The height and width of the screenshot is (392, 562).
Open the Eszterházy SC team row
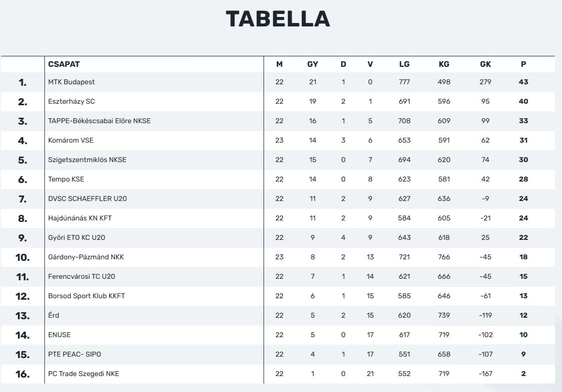(71, 101)
